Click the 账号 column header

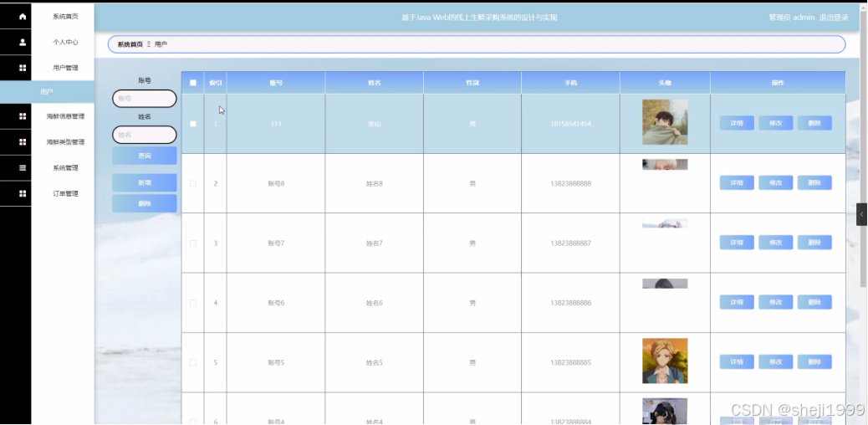[x=276, y=83]
